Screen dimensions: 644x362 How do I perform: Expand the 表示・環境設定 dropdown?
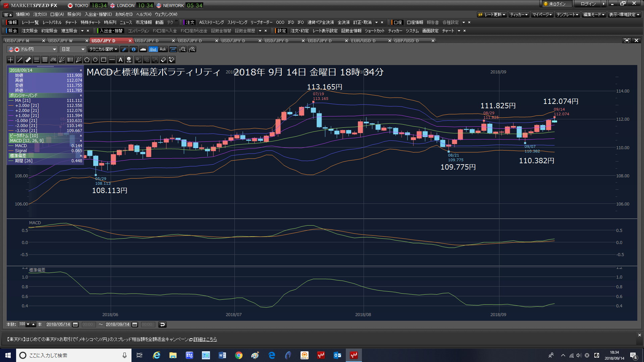click(624, 14)
